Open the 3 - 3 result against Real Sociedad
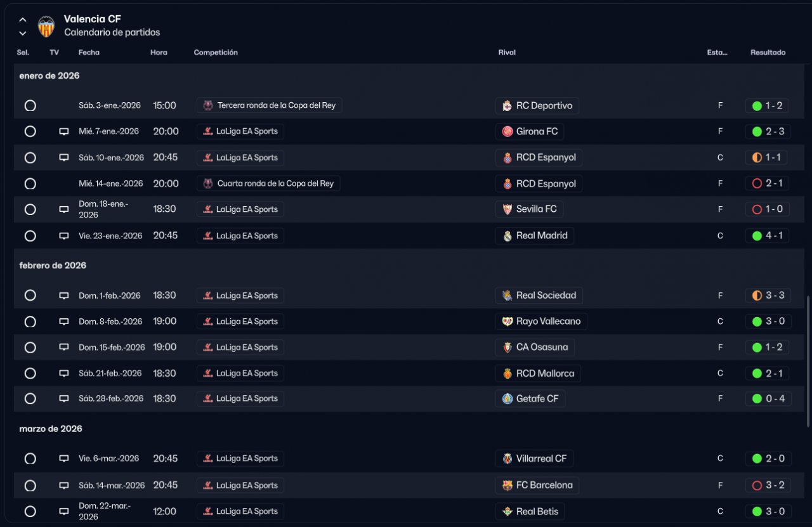Viewport: 812px width, 527px height. [x=768, y=296]
